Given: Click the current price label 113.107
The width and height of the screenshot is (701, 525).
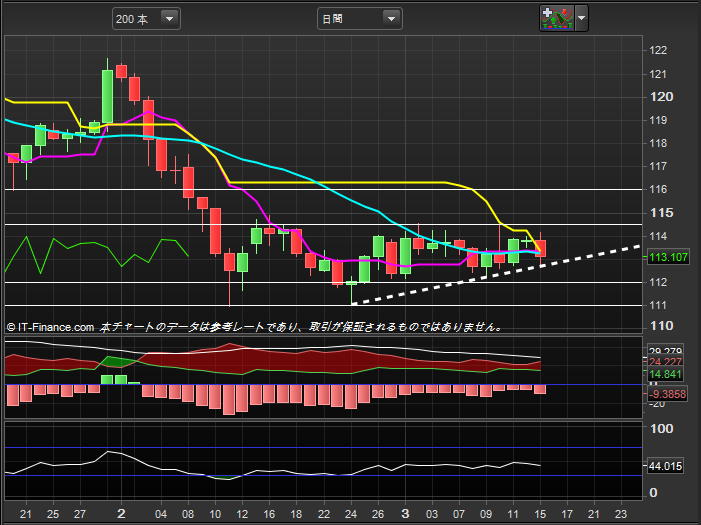Looking at the screenshot, I should pos(668,257).
